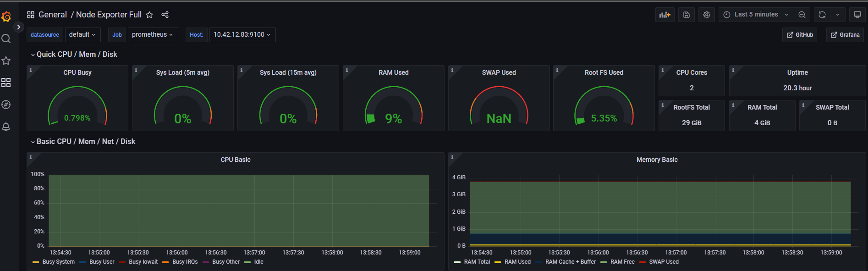
Task: Click the Uptime panel title
Action: click(x=797, y=72)
